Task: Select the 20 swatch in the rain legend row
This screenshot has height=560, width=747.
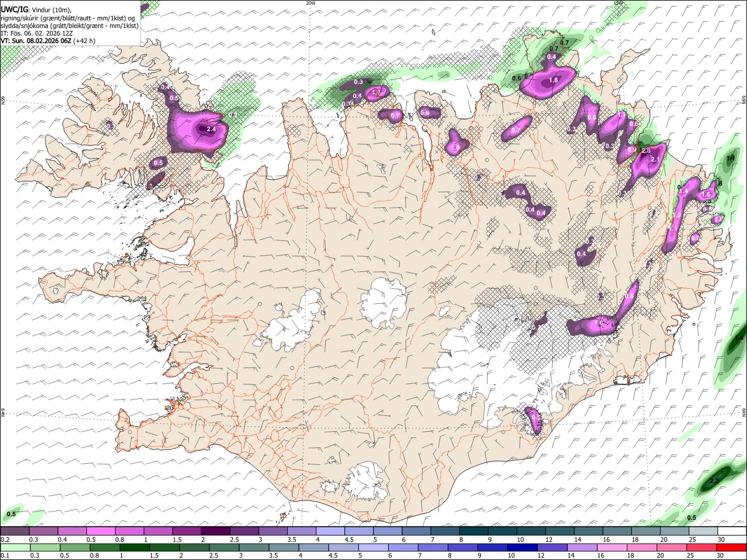Action: [x=672, y=547]
